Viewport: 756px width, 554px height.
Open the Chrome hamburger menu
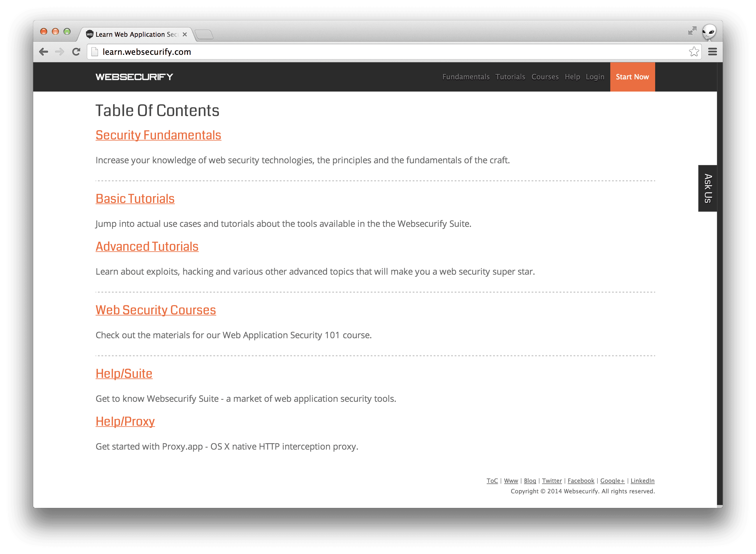coord(713,52)
